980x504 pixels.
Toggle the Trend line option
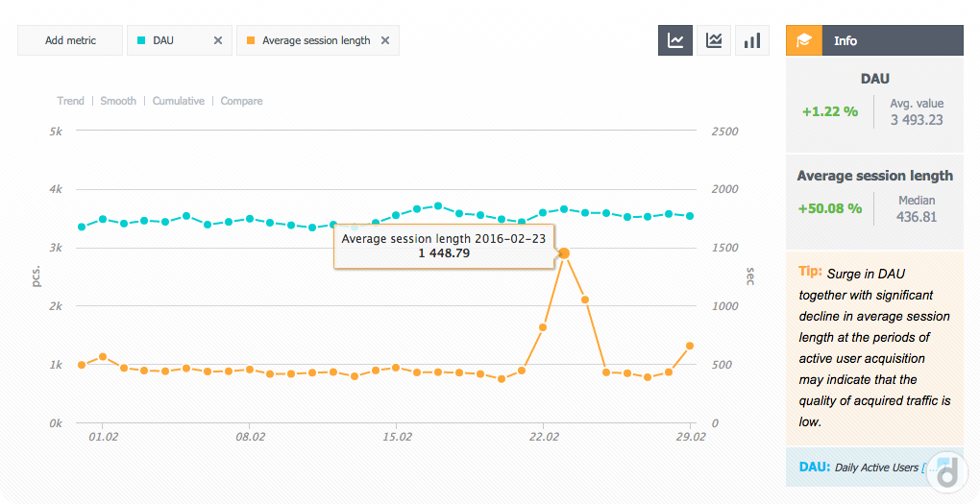(70, 101)
